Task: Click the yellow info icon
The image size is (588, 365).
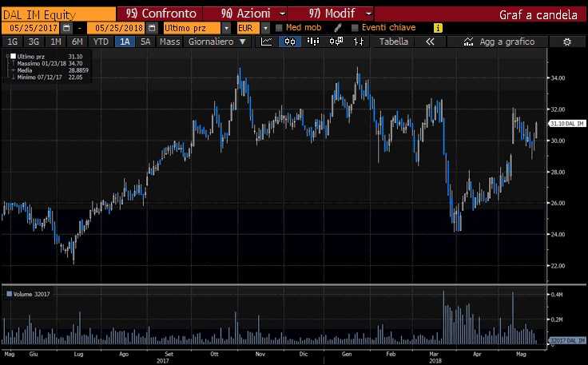Action: pyautogui.click(x=438, y=28)
